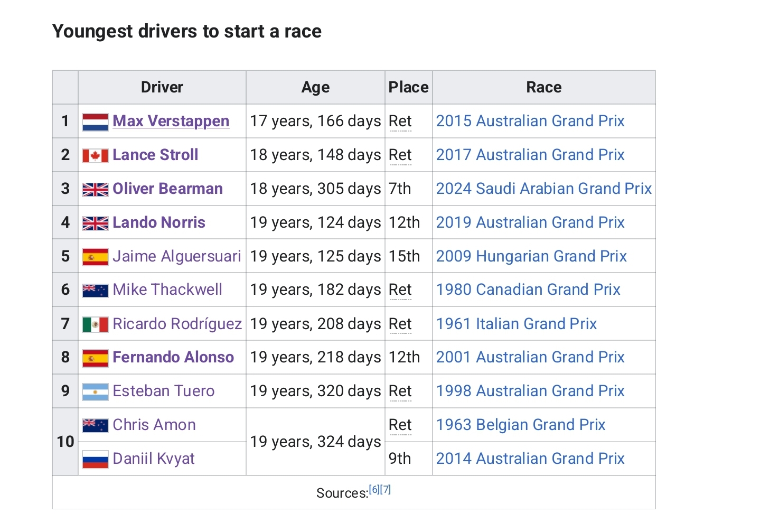Image resolution: width=760 pixels, height=532 pixels.
Task: Open Max Verstappen's driver page
Action: (x=171, y=121)
